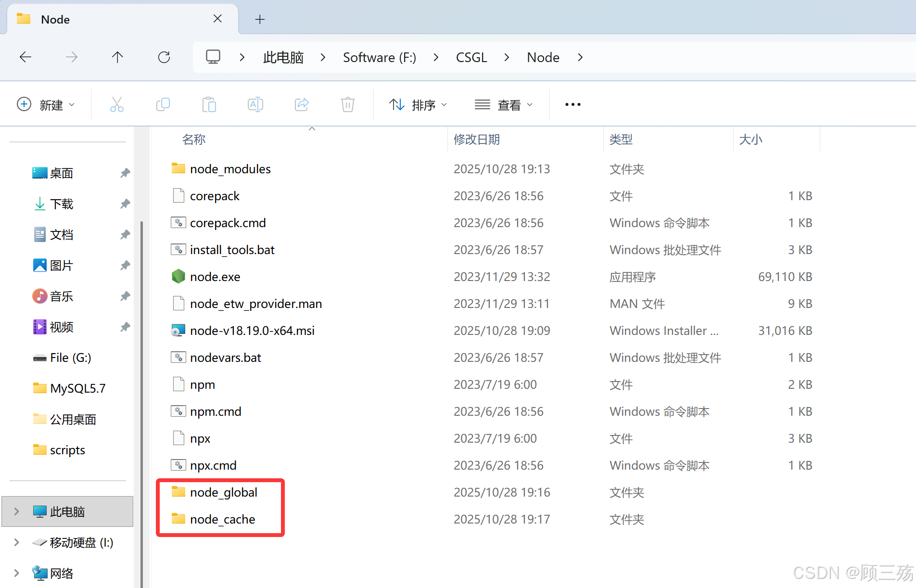Select node_global folder
This screenshot has width=916, height=588.
pos(224,492)
